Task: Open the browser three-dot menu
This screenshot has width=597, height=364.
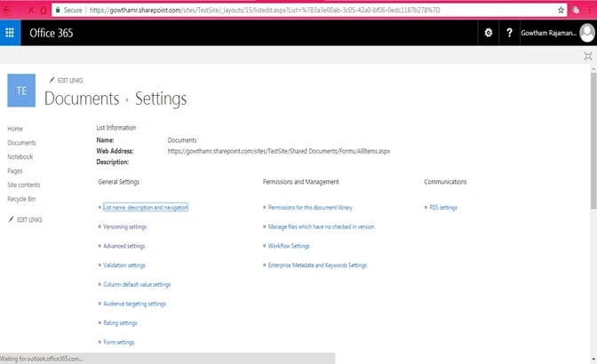Action: [589, 11]
